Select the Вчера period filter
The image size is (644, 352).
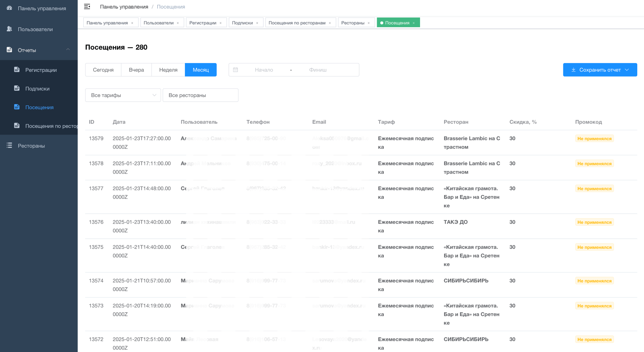pyautogui.click(x=136, y=70)
